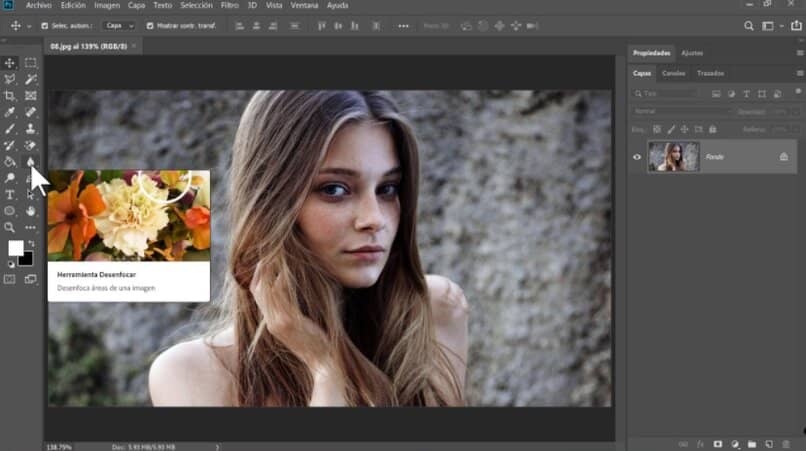Open the workspace switcher dropdown
This screenshot has height=451, width=806.
point(771,26)
